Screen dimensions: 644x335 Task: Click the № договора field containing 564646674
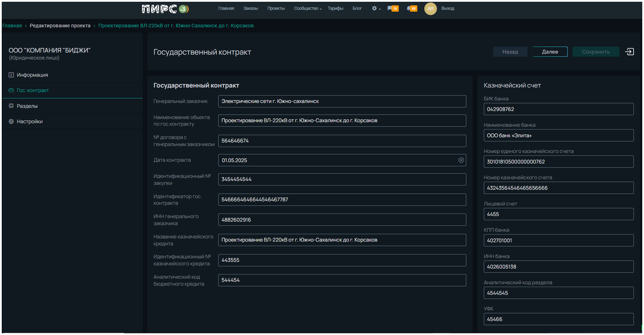point(342,141)
